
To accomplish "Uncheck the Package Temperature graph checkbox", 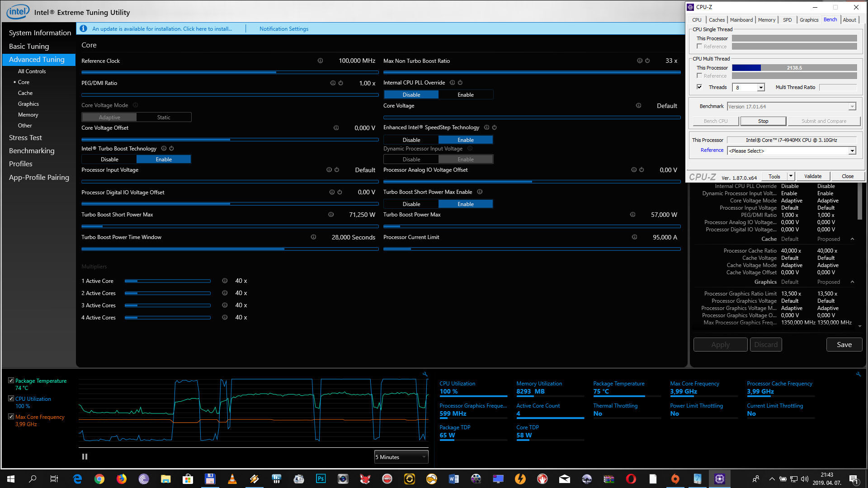I will (x=11, y=380).
